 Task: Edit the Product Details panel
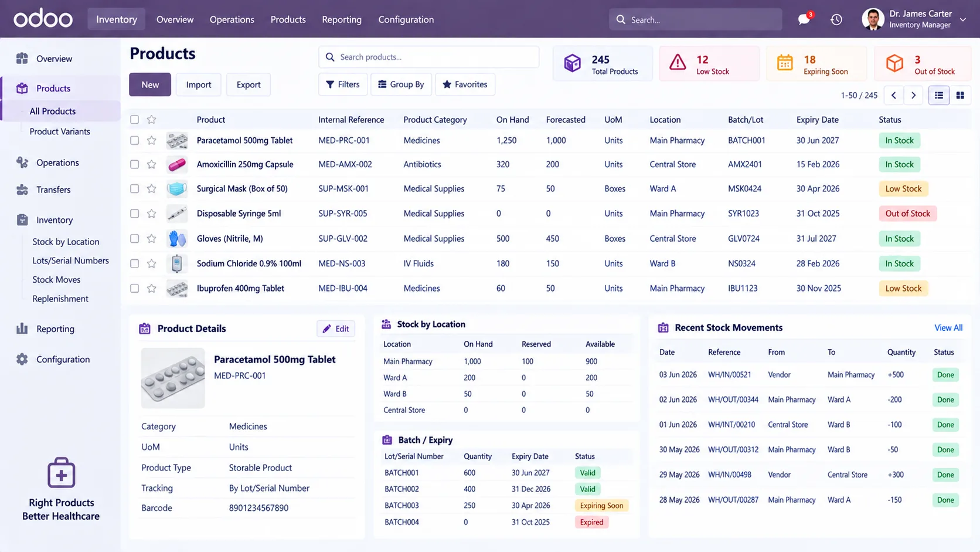(336, 329)
